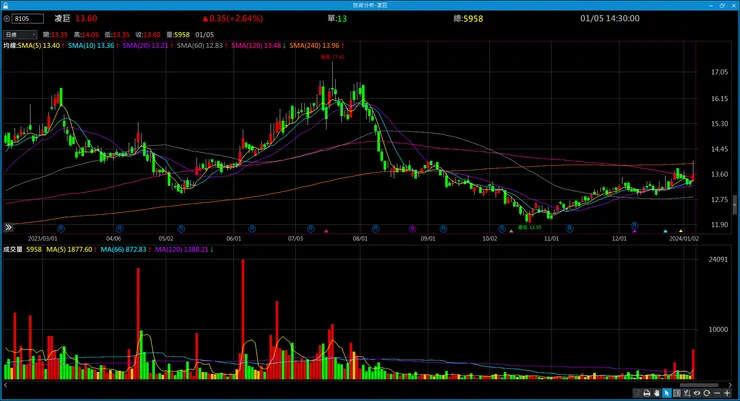Click the blue month marker after 07/03
Image resolution: width=740 pixels, height=401 pixels.
pos(311,228)
